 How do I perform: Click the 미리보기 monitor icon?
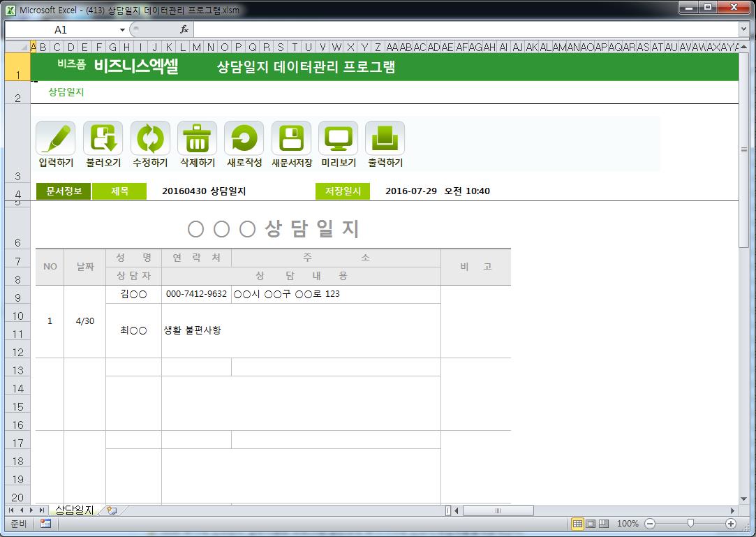point(339,138)
